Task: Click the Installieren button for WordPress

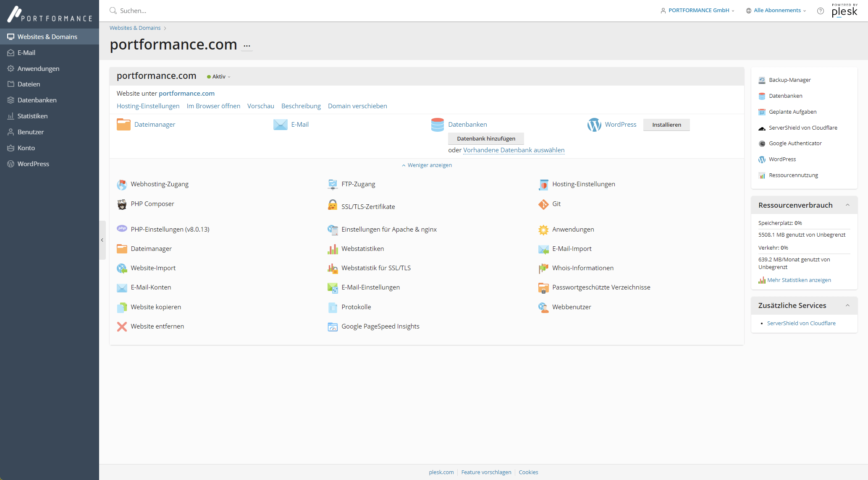Action: 666,125
